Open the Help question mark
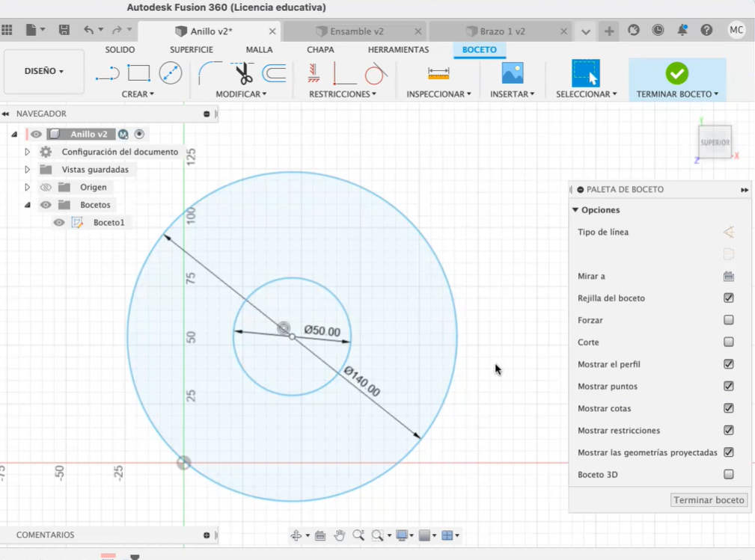 706,31
